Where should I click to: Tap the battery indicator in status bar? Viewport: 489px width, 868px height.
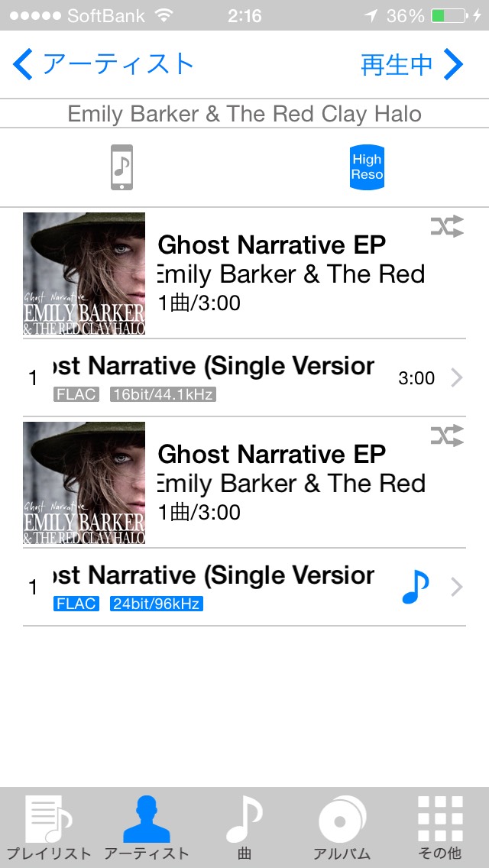(449, 15)
